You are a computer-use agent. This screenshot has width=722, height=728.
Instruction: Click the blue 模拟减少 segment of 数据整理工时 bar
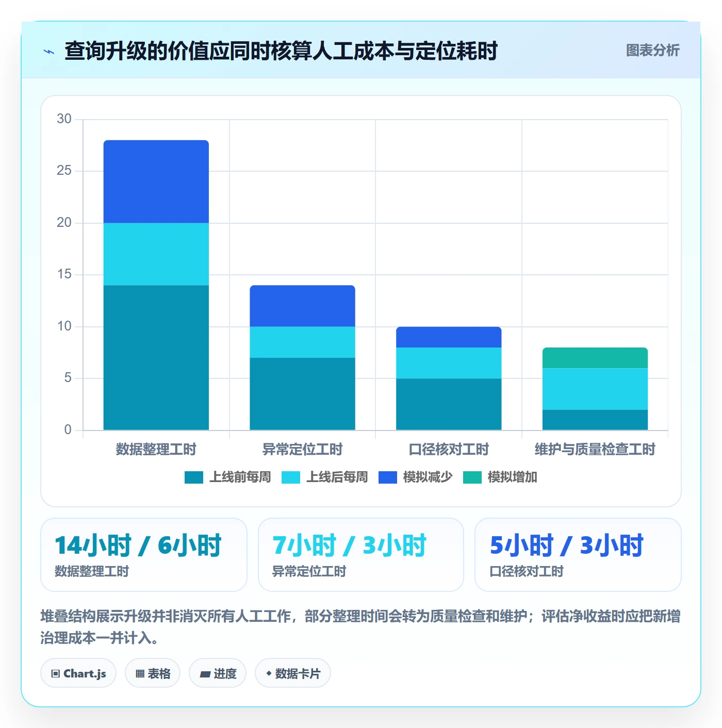click(156, 181)
